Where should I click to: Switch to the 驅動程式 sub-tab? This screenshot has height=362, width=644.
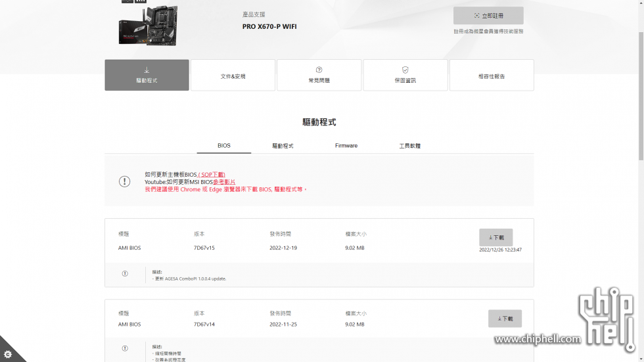point(283,146)
